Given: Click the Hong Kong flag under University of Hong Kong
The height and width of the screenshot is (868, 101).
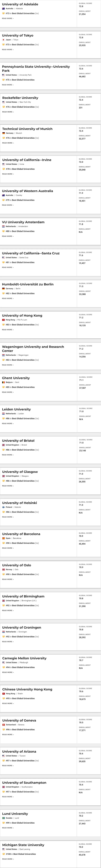Looking at the screenshot, I should [3, 320].
